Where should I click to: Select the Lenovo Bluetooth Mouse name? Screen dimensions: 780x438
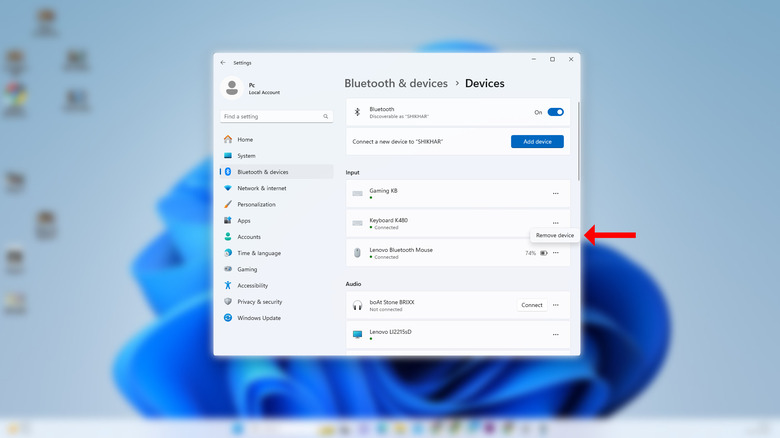401,250
